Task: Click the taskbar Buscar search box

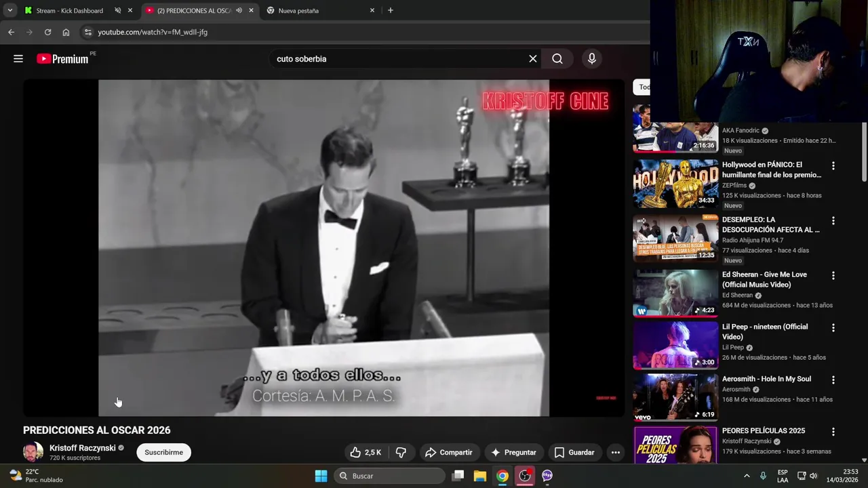Action: point(389,476)
